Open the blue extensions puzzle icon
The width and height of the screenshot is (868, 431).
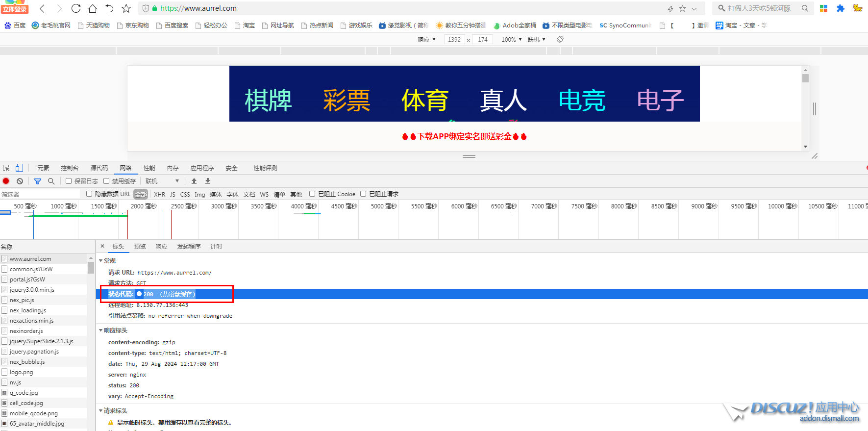pyautogui.click(x=841, y=8)
